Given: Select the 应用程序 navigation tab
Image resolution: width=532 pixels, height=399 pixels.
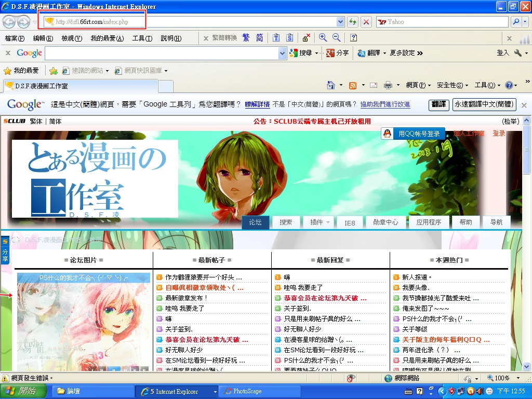Looking at the screenshot, I should point(429,222).
